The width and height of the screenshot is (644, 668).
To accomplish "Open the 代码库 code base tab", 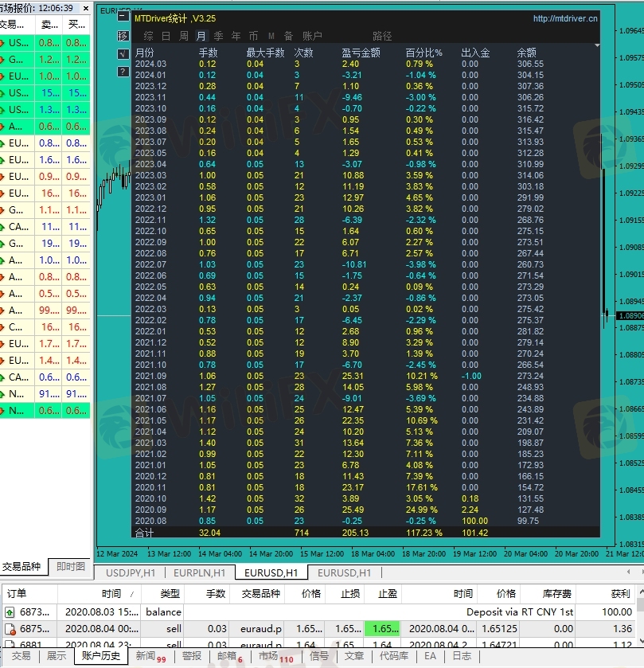I will pos(393,655).
